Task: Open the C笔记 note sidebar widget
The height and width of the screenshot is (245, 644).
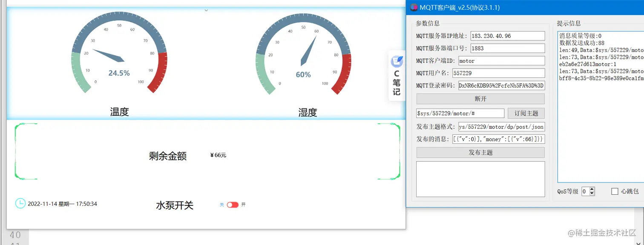Action: [397, 76]
